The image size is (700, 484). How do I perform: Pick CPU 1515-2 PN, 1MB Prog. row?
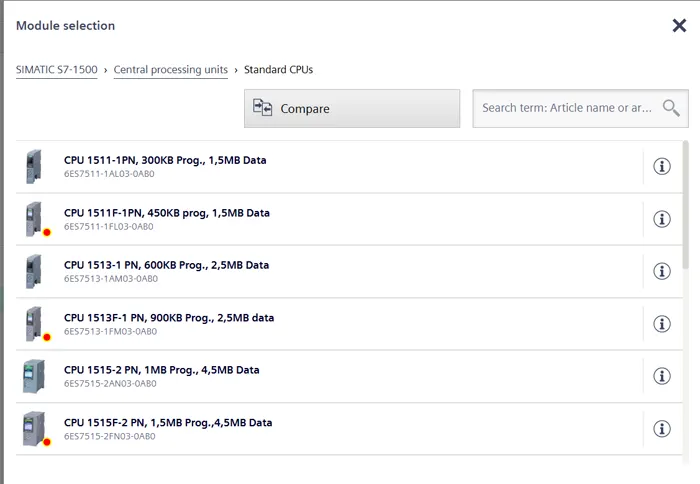(329, 376)
